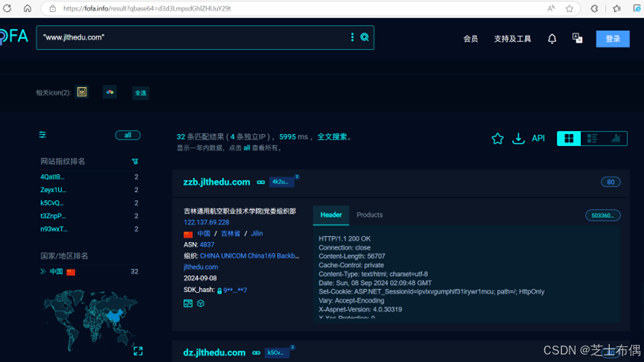
Task: Select second colorful related favicon icon
Action: [x=109, y=92]
